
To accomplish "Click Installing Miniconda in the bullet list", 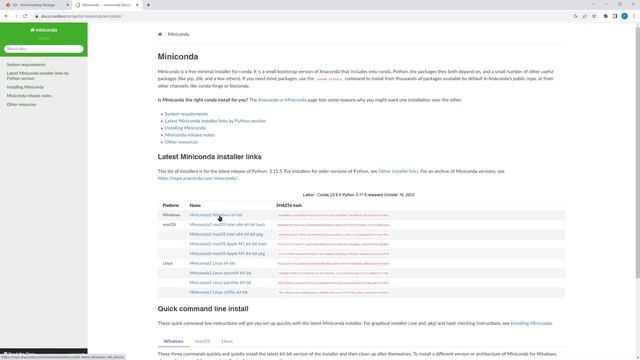I will tap(185, 128).
